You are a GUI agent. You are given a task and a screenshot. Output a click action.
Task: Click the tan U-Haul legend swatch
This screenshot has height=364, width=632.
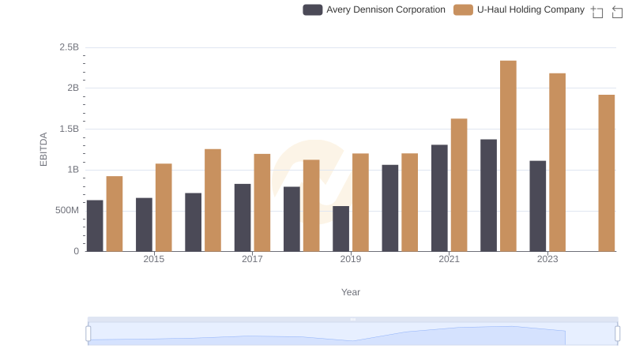(x=463, y=9)
